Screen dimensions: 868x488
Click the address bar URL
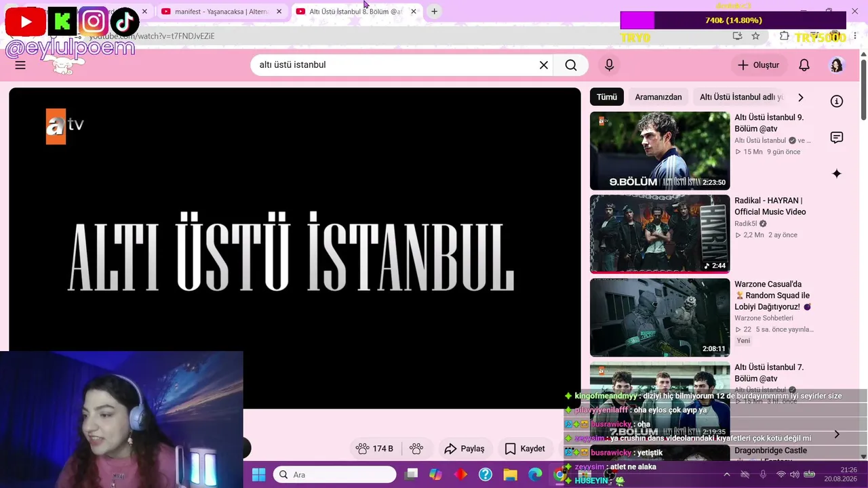(151, 36)
